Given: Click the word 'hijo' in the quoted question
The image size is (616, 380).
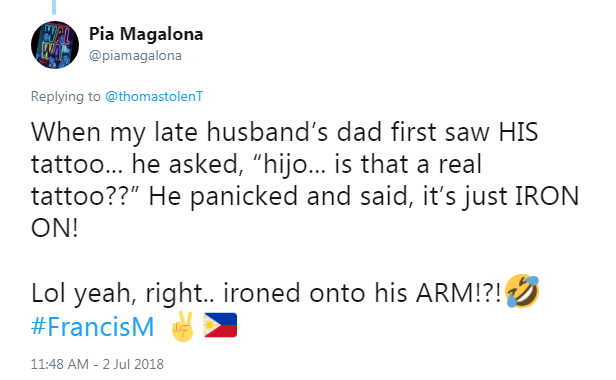Looking at the screenshot, I should pyautogui.click(x=285, y=164).
